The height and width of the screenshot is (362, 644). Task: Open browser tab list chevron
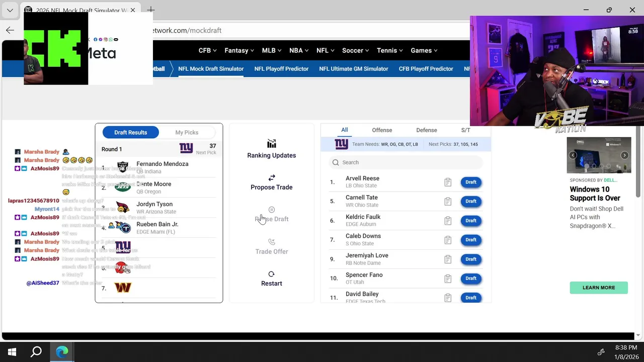click(10, 10)
